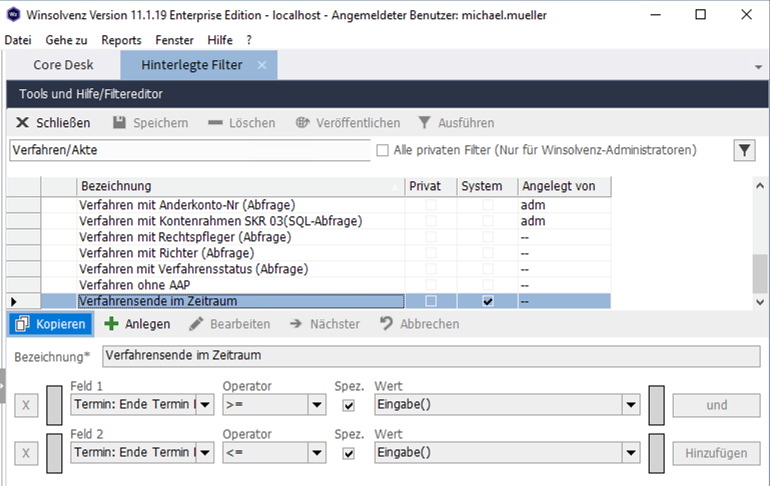Click the Bearbeiten pencil icon
This screenshot has height=486, width=770.
196,324
